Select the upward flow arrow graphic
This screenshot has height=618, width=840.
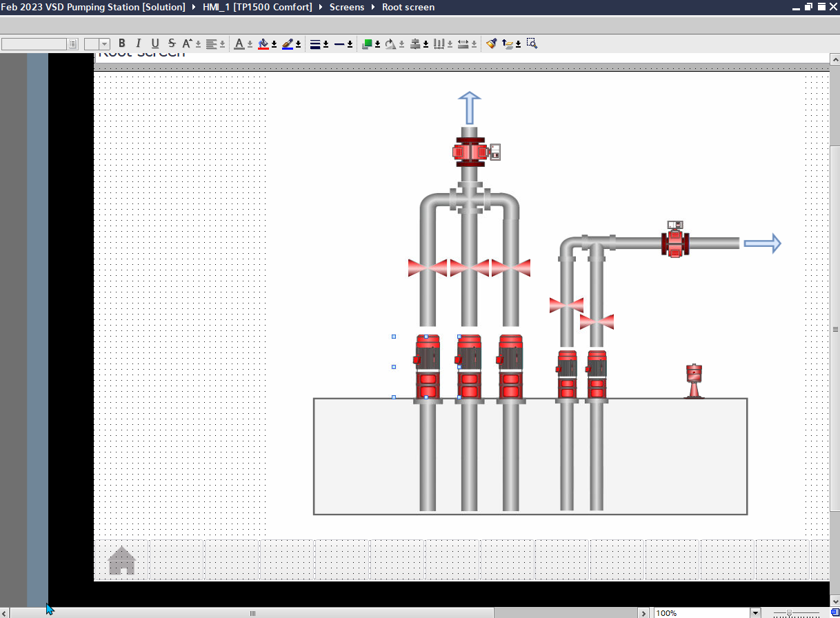tap(469, 108)
